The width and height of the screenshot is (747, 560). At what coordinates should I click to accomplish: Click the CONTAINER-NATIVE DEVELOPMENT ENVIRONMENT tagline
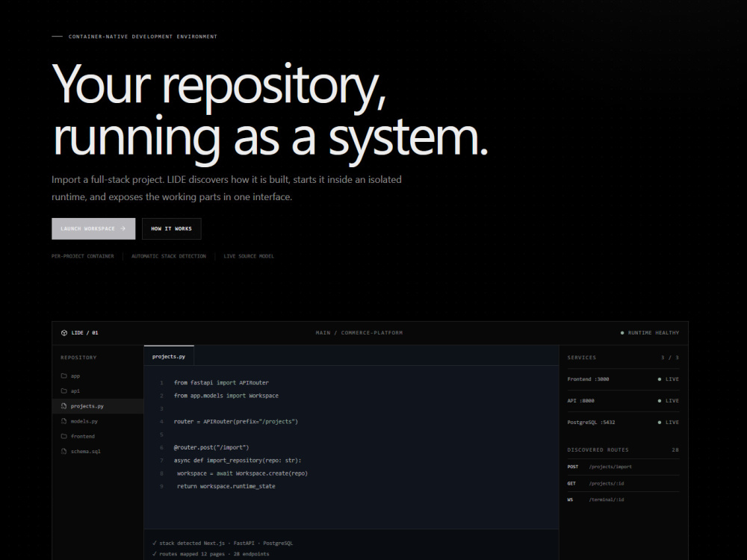click(x=143, y=37)
